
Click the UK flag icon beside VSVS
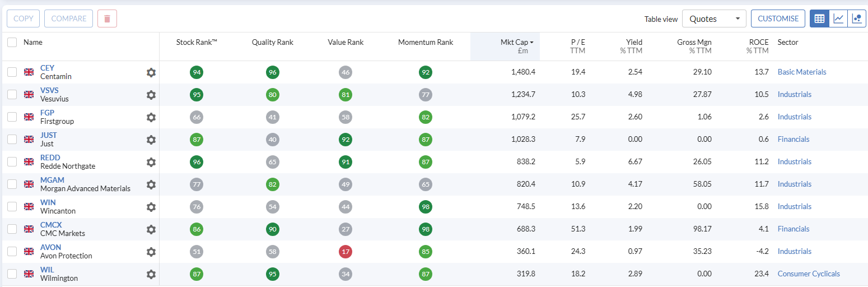point(29,95)
